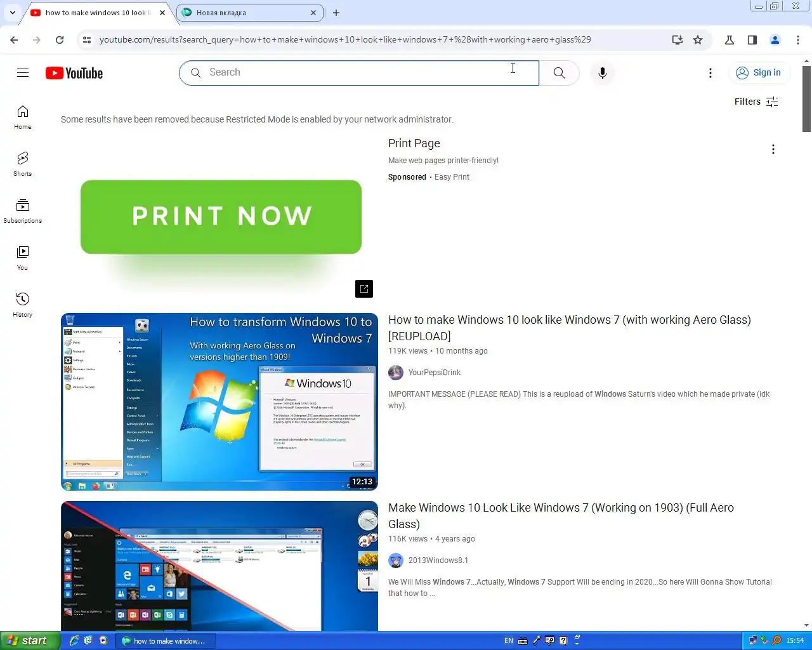The height and width of the screenshot is (650, 812).
Task: Click the taskbar 'how to make window…' button
Action: (x=165, y=641)
